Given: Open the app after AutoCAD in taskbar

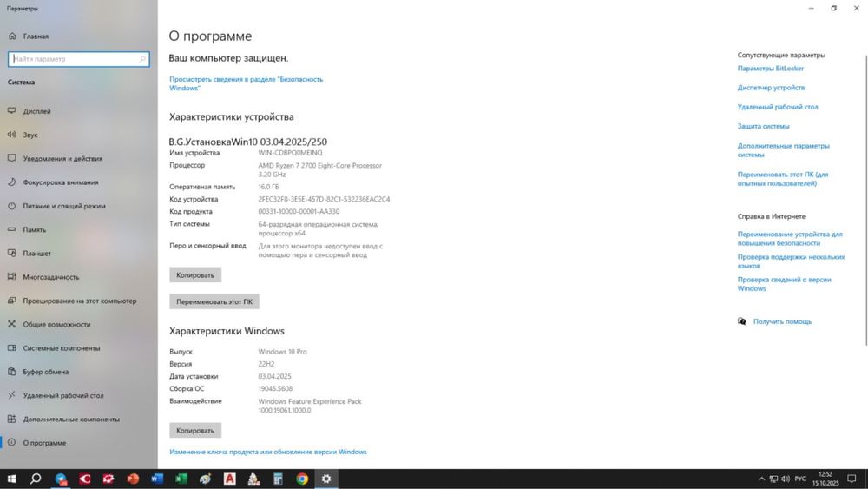Looking at the screenshot, I should point(253,479).
